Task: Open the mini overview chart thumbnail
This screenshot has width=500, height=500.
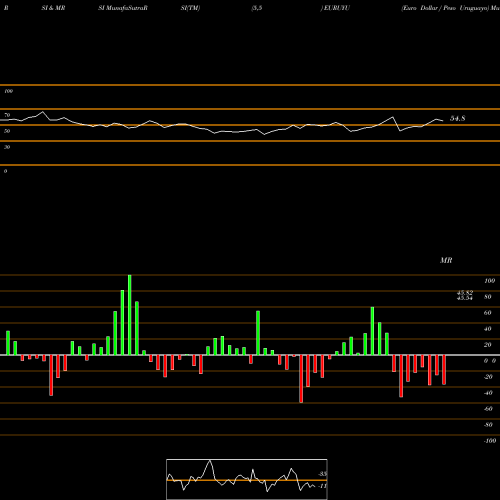Action: pos(247,479)
